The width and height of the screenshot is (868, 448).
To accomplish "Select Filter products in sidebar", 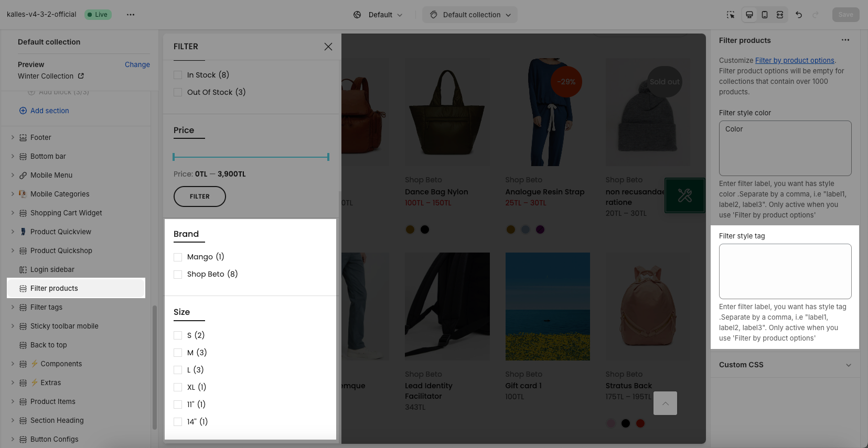I will tap(76, 288).
